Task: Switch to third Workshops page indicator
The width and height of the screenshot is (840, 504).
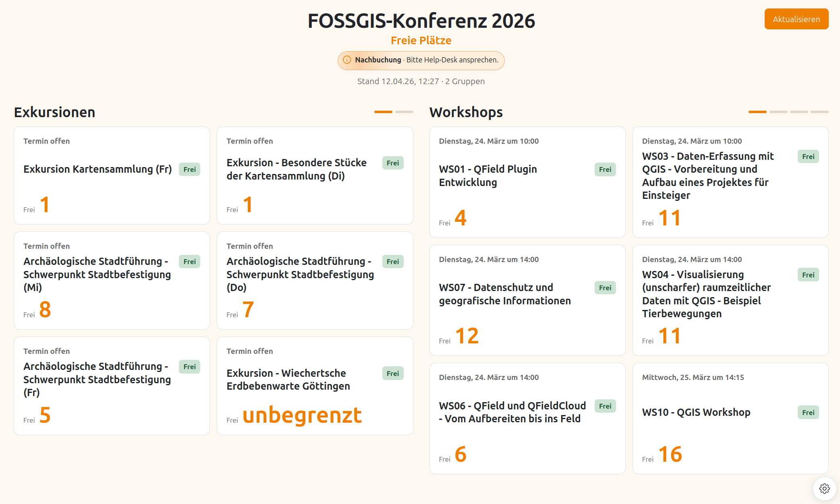Action: tap(799, 112)
